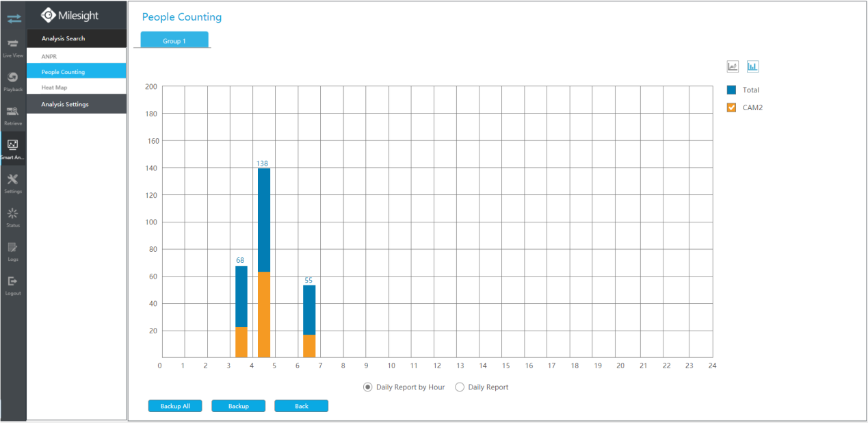
Task: Click the Back button
Action: (x=302, y=406)
